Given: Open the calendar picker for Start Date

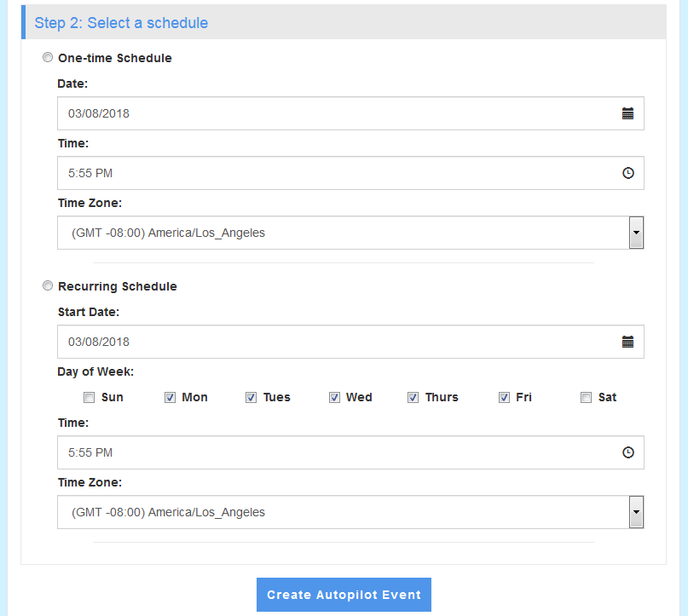Looking at the screenshot, I should (628, 341).
